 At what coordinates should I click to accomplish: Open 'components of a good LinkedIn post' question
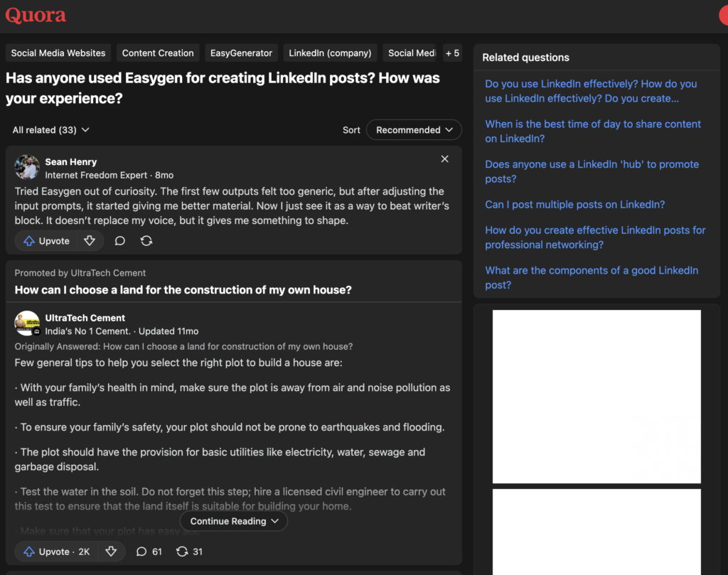click(591, 277)
